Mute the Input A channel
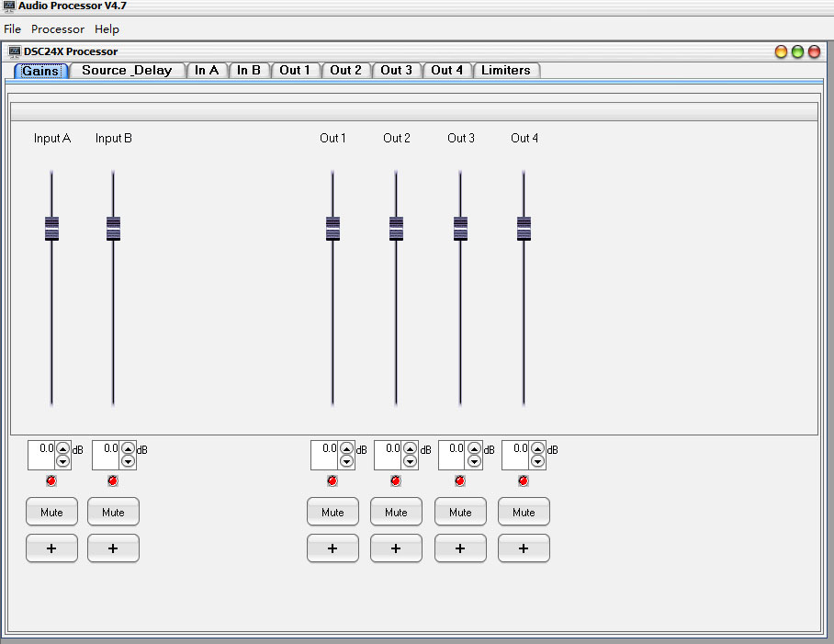 pyautogui.click(x=51, y=512)
